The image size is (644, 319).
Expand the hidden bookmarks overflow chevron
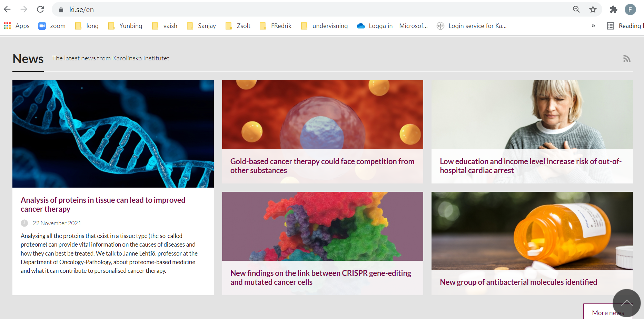593,26
